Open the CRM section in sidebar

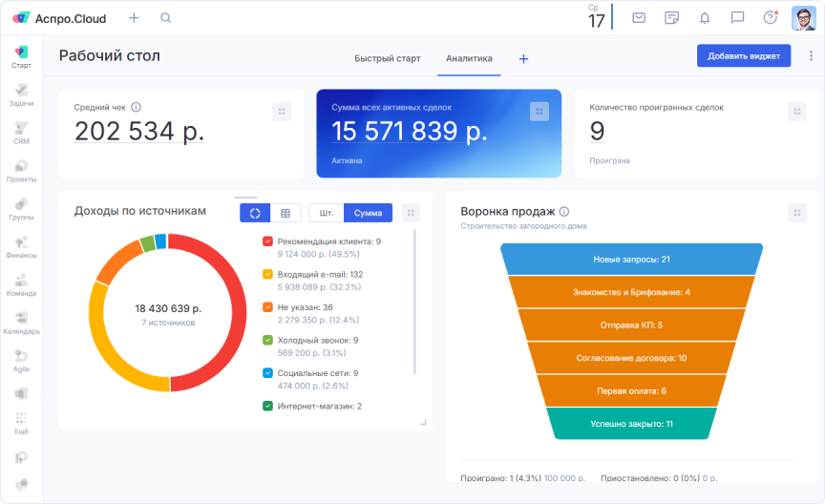tap(21, 132)
